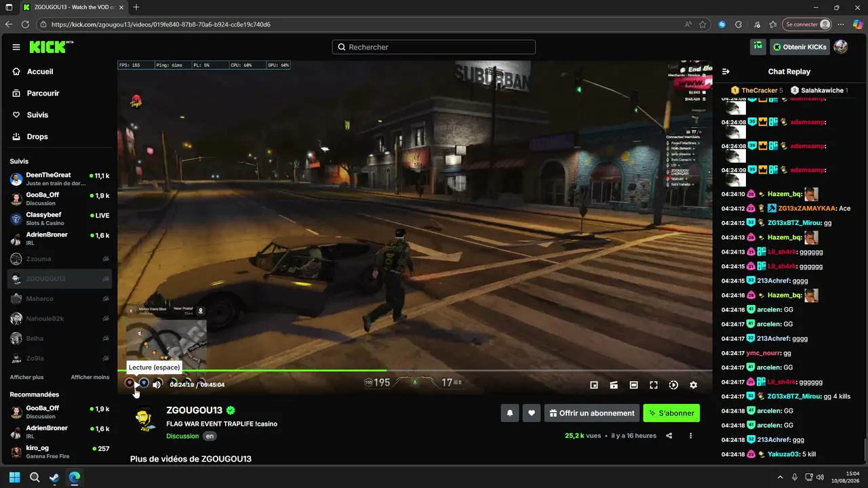Collapse the Chat Replay panel

click(x=726, y=71)
